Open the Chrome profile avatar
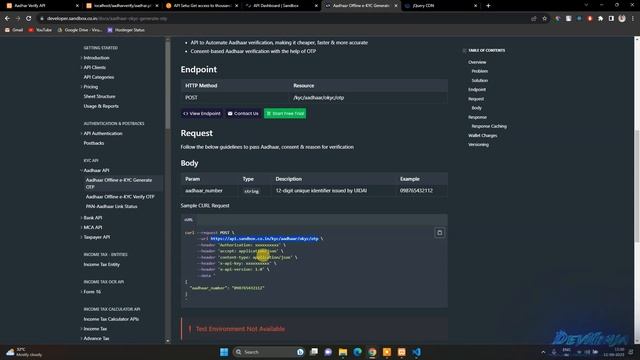The width and height of the screenshot is (640, 360). coord(622,18)
